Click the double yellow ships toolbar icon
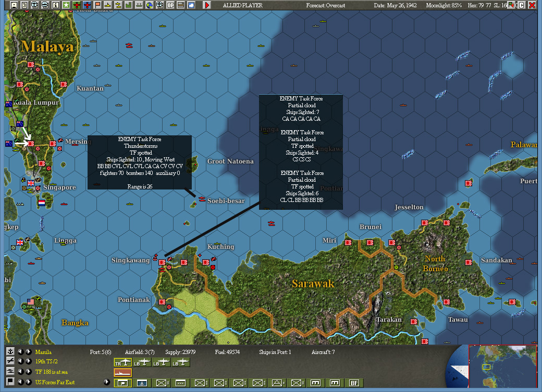Screen dimensions: 542x392 [118, 5]
